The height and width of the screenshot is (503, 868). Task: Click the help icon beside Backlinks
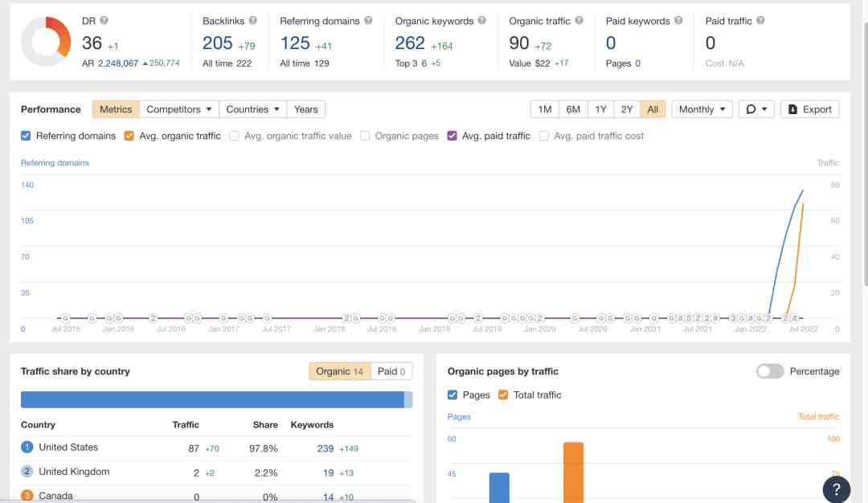click(253, 20)
